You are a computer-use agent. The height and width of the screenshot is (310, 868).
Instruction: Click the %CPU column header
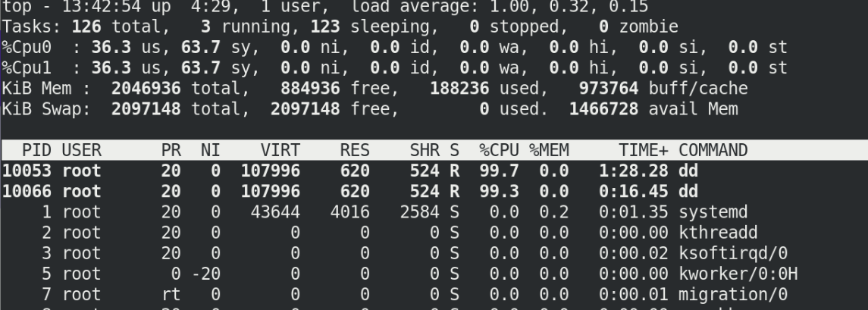[x=499, y=151]
